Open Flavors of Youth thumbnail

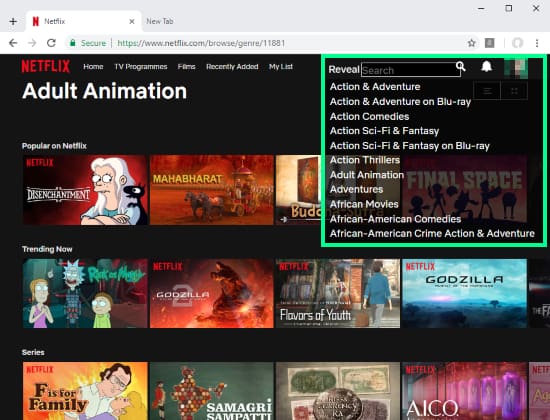[x=338, y=293]
